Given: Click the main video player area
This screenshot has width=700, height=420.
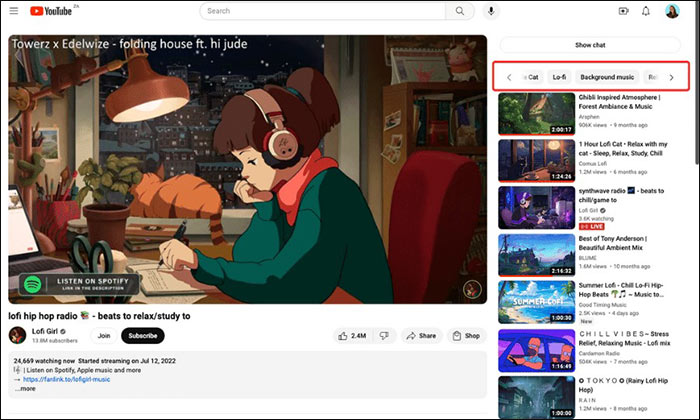Looking at the screenshot, I should (248, 170).
